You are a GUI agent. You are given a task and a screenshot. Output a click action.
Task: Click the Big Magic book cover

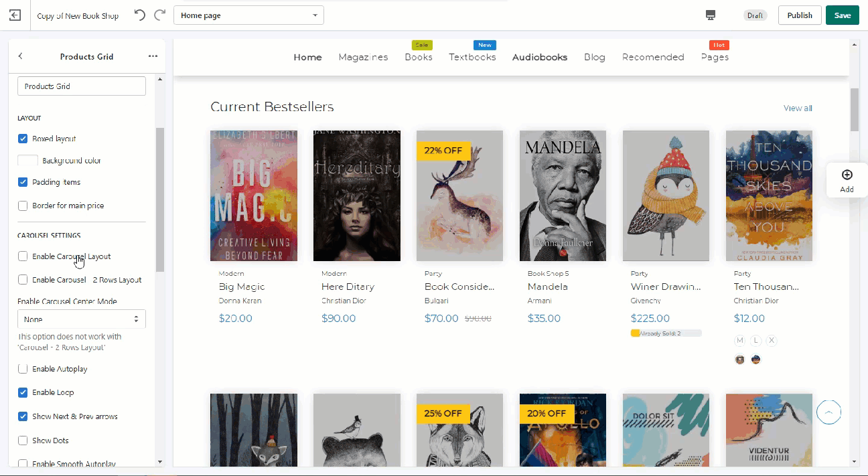click(254, 195)
